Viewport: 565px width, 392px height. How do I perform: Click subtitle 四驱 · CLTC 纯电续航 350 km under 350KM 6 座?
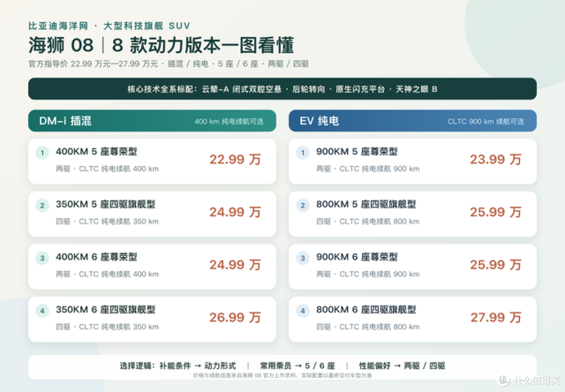coord(107,327)
